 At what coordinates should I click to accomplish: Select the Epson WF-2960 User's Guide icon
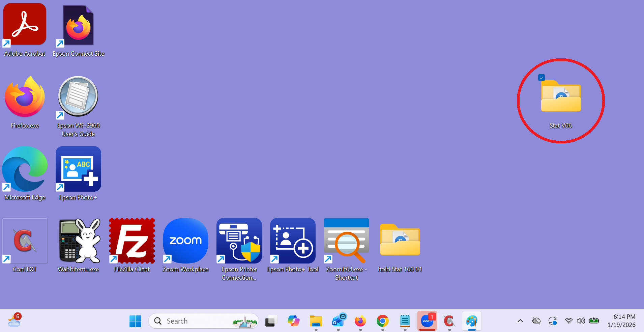pos(78,96)
